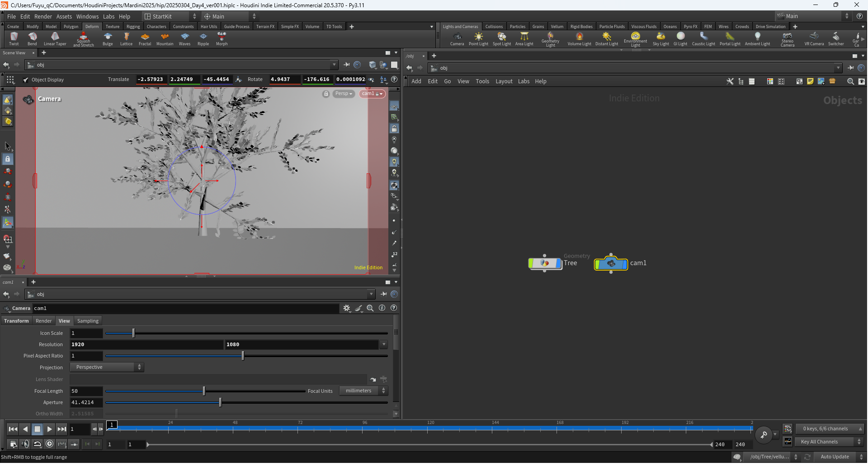
Task: Select the Mountain shelf tool
Action: tap(165, 39)
